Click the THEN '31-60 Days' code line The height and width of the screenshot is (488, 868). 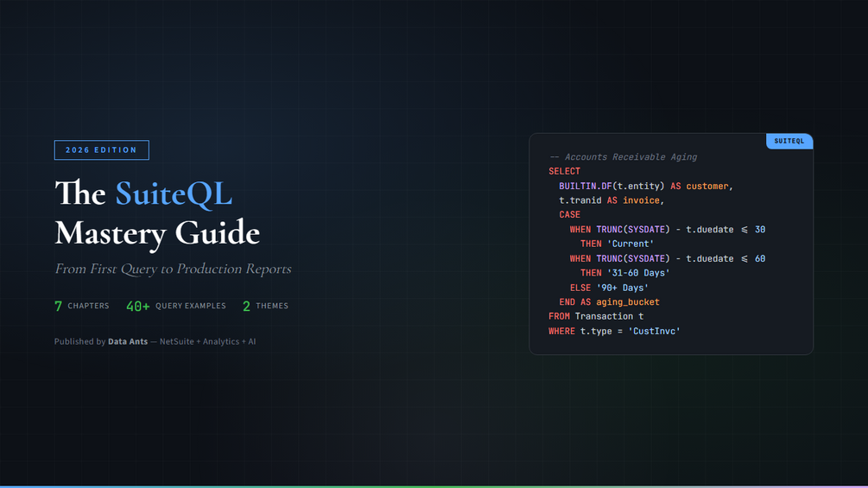pyautogui.click(x=625, y=273)
